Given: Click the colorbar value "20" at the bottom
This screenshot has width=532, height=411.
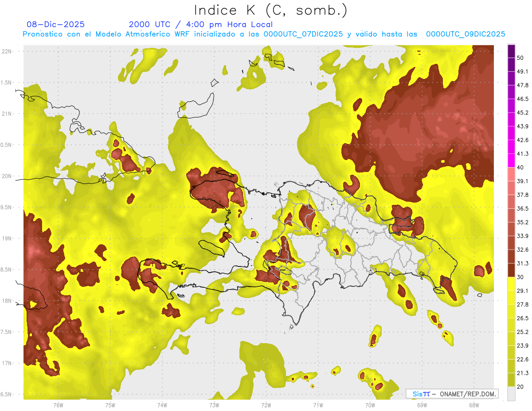Looking at the screenshot, I should (x=520, y=387).
